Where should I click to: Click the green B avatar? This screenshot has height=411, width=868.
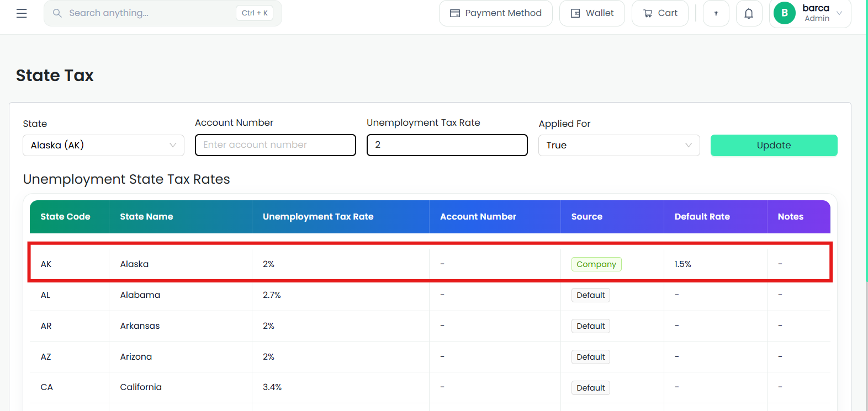[x=785, y=13]
